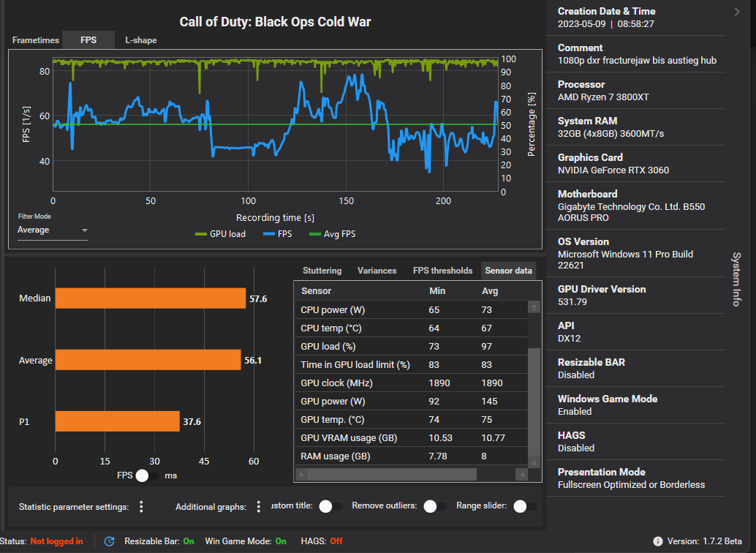Click the Win Game Mode: On status
This screenshot has height=553, width=756.
[x=246, y=541]
